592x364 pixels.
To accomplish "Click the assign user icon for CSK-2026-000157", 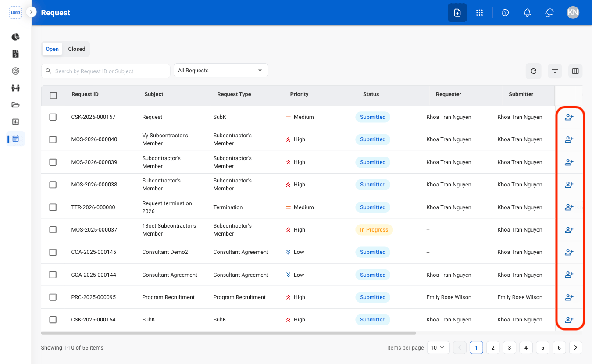I will 569,117.
